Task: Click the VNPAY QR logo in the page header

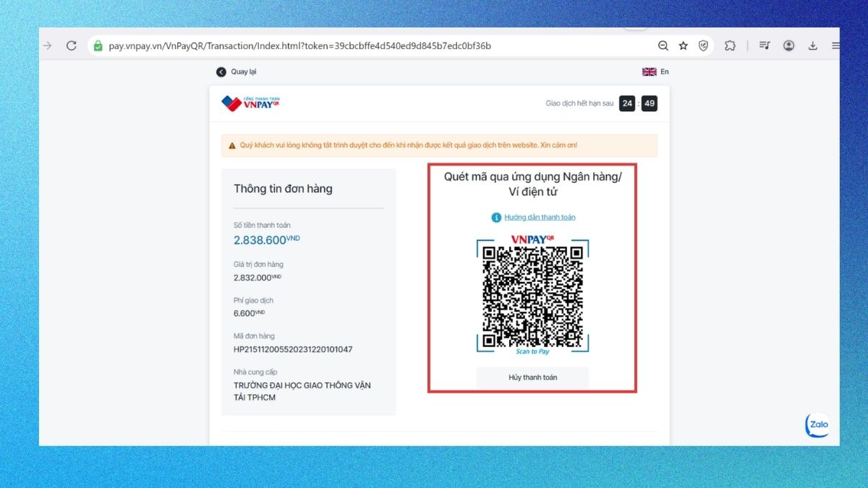Action: click(250, 103)
